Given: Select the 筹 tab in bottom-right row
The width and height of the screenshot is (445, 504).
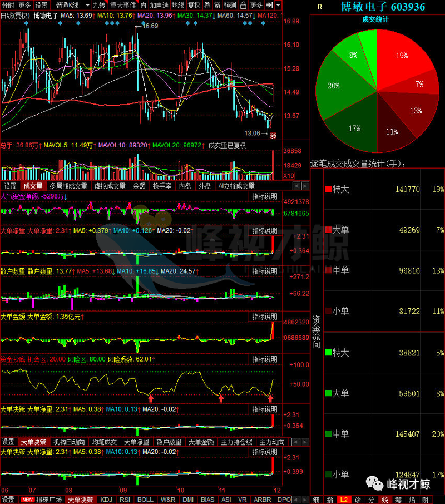Looking at the screenshot, I should (398, 500).
